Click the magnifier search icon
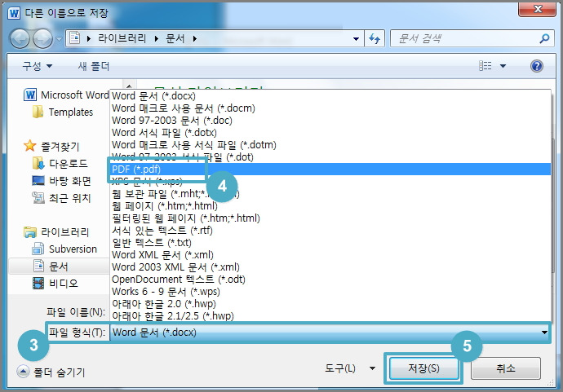This screenshot has height=392, width=563. coord(545,38)
